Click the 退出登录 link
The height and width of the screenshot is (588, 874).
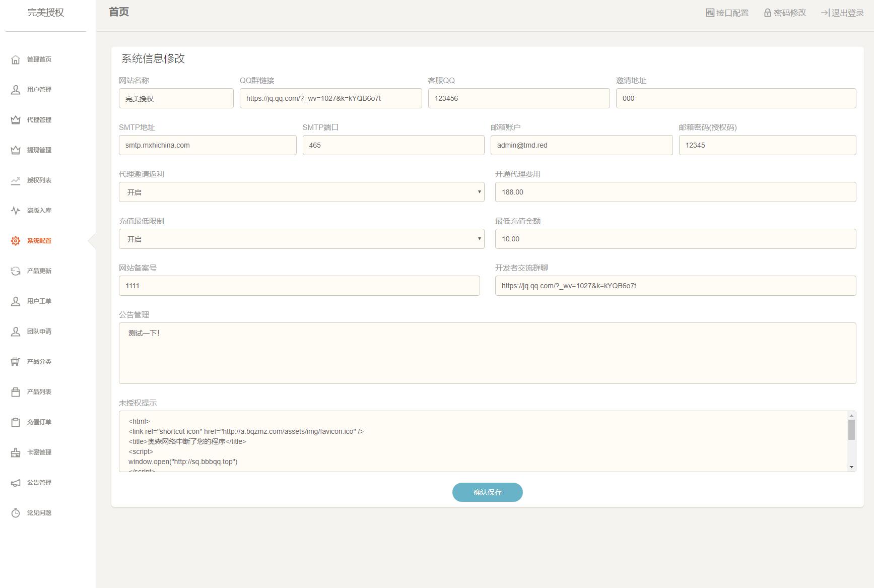tap(842, 13)
